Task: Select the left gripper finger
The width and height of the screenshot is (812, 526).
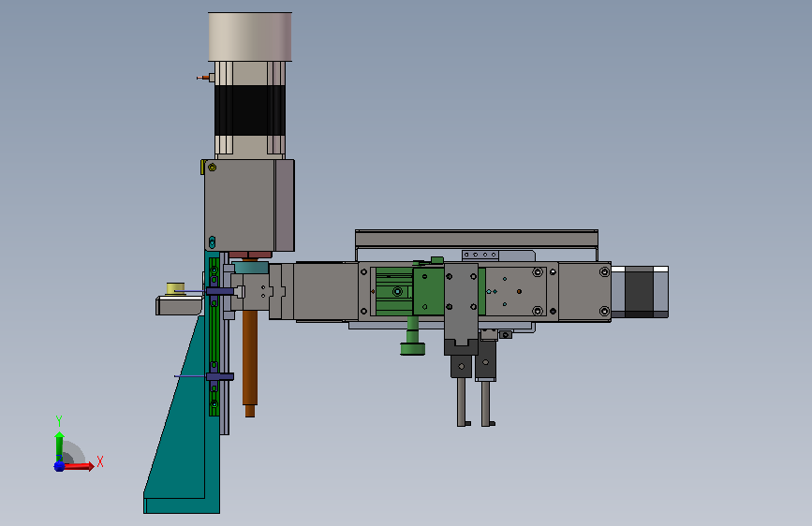Action: (x=462, y=402)
